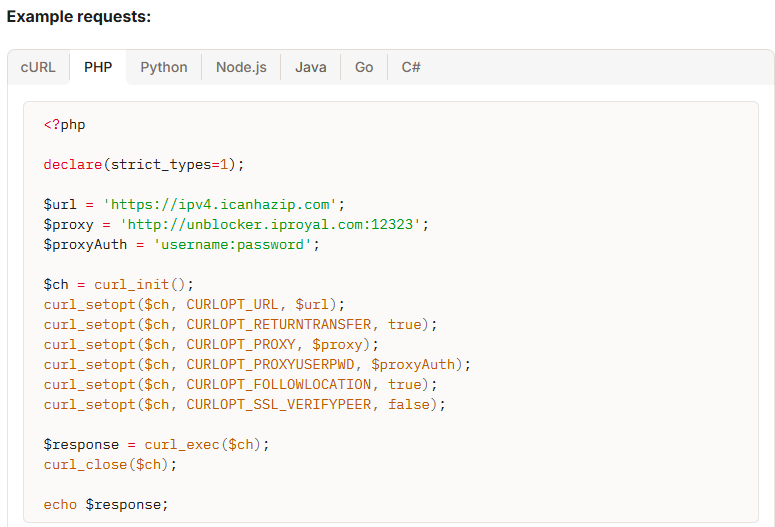Click the unblocker.iproyal.com proxy string
Screen dimensions: 775x527
point(274,224)
